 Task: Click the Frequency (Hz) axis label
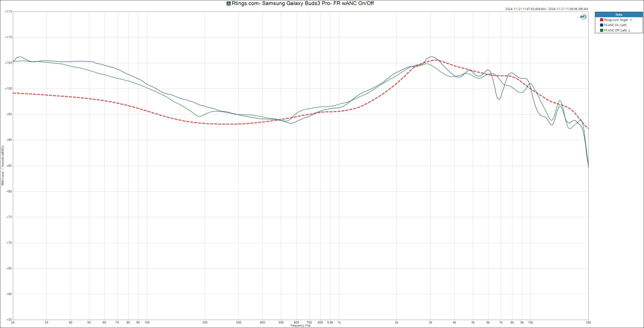[301, 325]
